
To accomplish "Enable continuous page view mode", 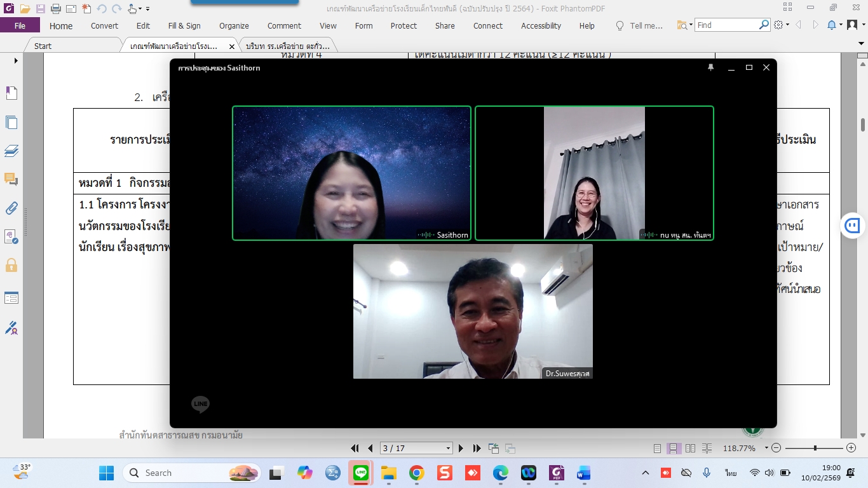I will click(x=673, y=449).
